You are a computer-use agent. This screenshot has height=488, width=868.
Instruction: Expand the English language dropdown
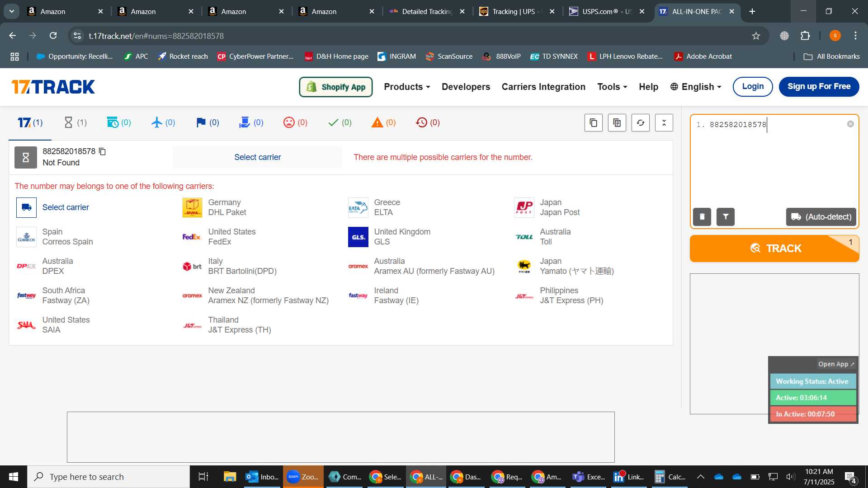(696, 87)
